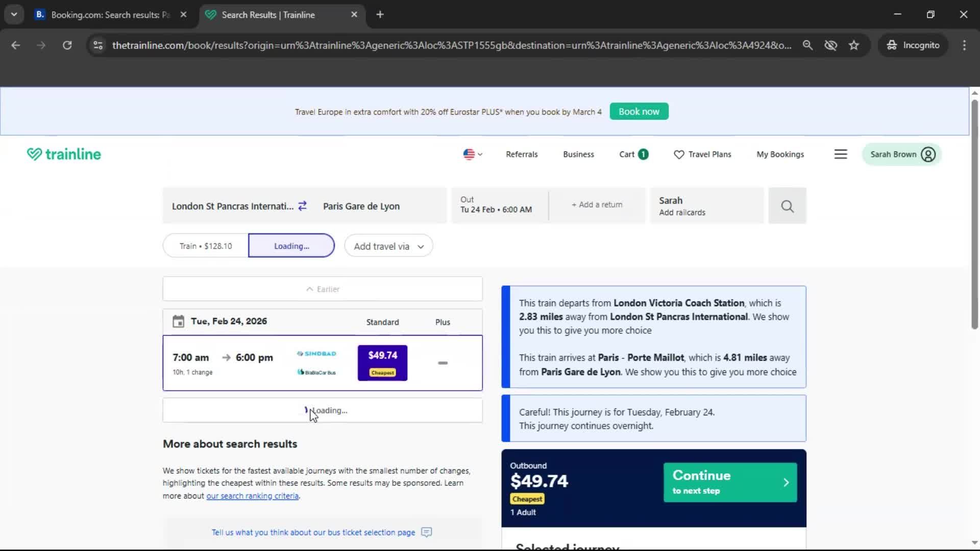The height and width of the screenshot is (551, 980).
Task: Switch to Booking.com browser tab
Action: (x=110, y=15)
